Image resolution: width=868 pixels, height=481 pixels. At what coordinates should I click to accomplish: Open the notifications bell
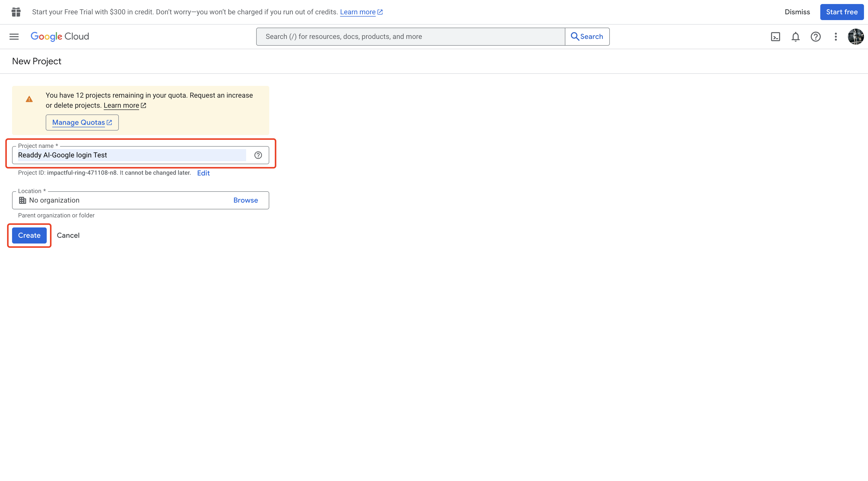coord(795,36)
